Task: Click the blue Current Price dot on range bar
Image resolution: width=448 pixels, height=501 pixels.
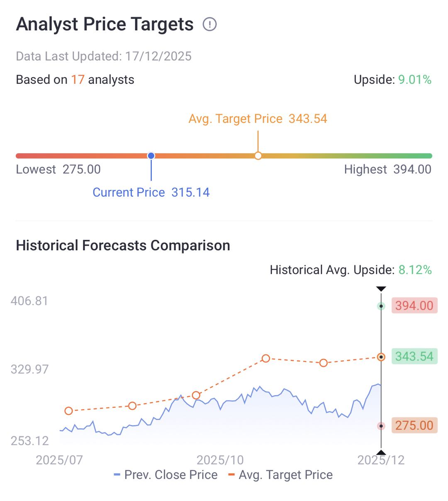Action: pyautogui.click(x=151, y=156)
